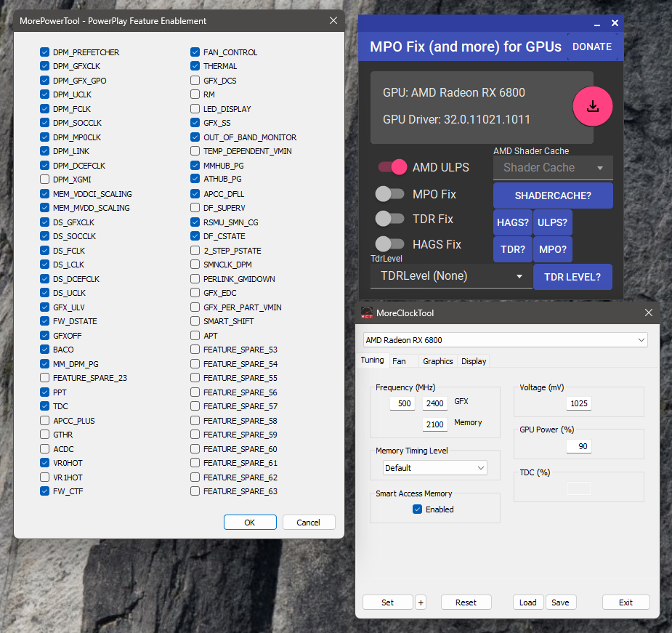Click the HAGS? info button
This screenshot has width=672, height=633.
[513, 222]
